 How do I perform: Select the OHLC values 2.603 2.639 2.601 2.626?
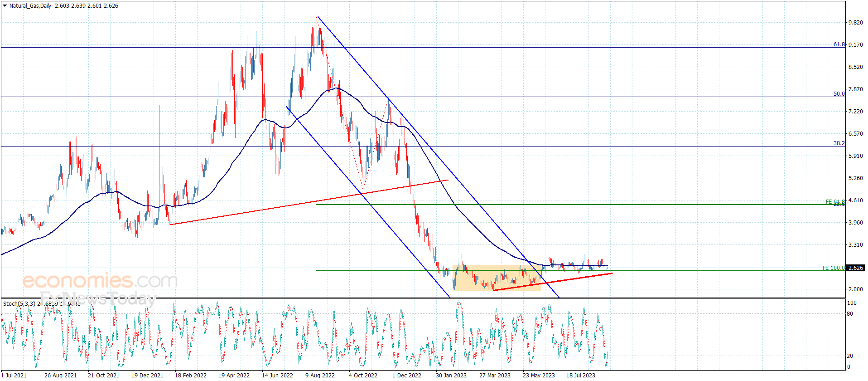click(x=87, y=6)
